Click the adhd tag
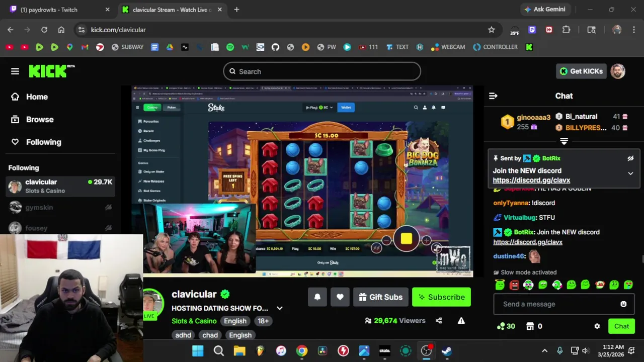644x362 pixels. pyautogui.click(x=183, y=335)
